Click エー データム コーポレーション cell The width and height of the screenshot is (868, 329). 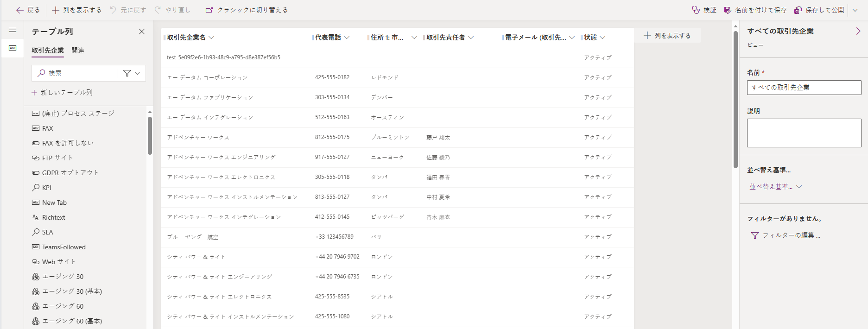[207, 77]
